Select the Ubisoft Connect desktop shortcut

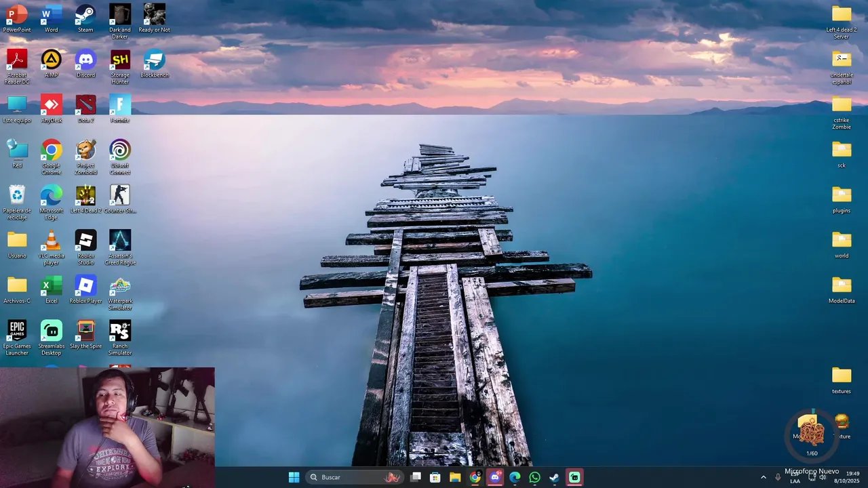coord(120,157)
